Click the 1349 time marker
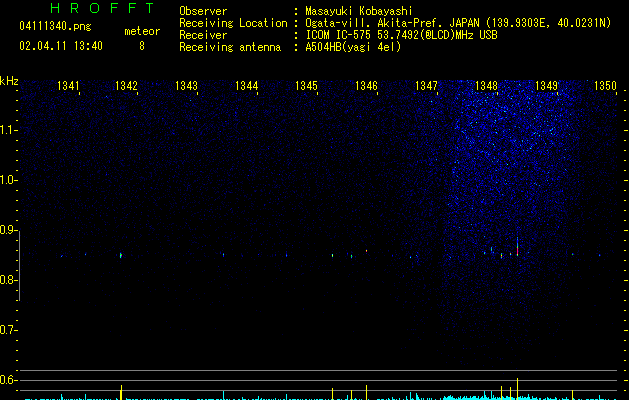629x400 pixels. (546, 86)
